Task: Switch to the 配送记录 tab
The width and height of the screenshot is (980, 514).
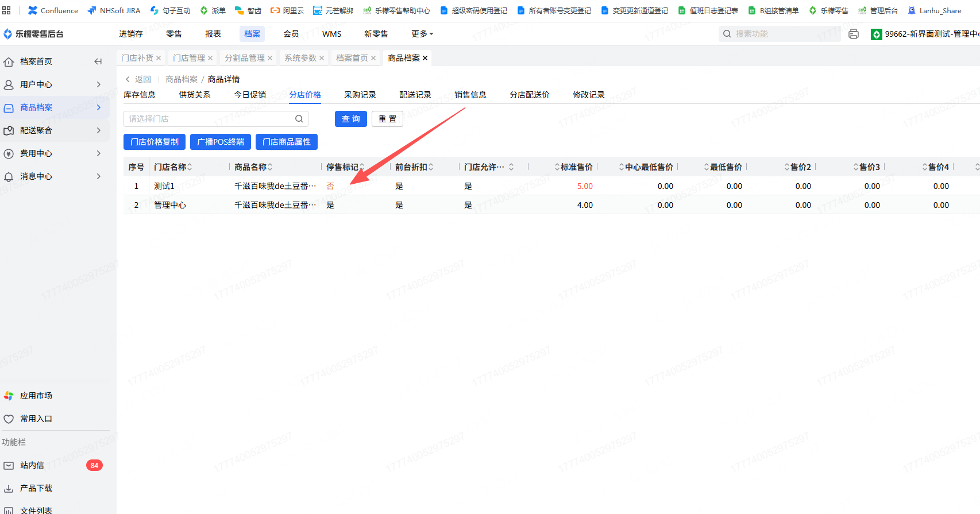Action: (415, 95)
